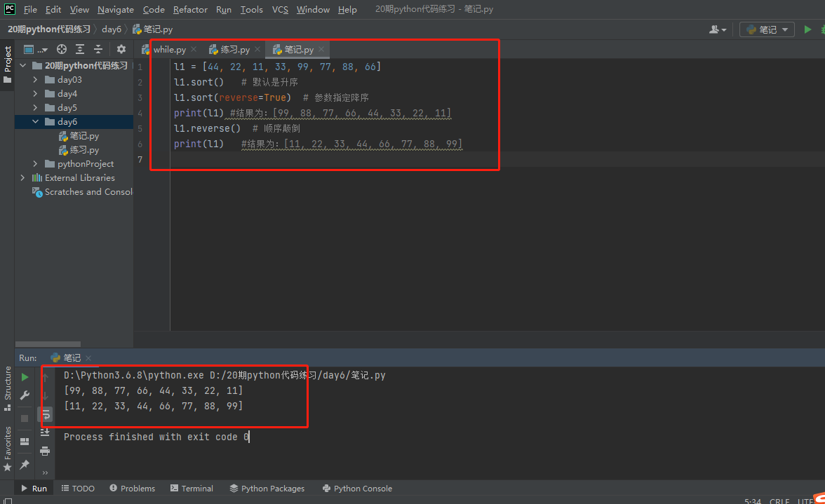Click the collapse all icon in Project toolbar
This screenshot has height=504, width=825.
98,49
